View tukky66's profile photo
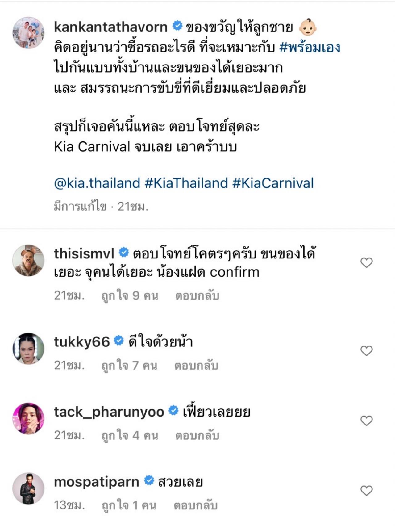Image resolution: width=395 pixels, height=532 pixels. coord(28,348)
